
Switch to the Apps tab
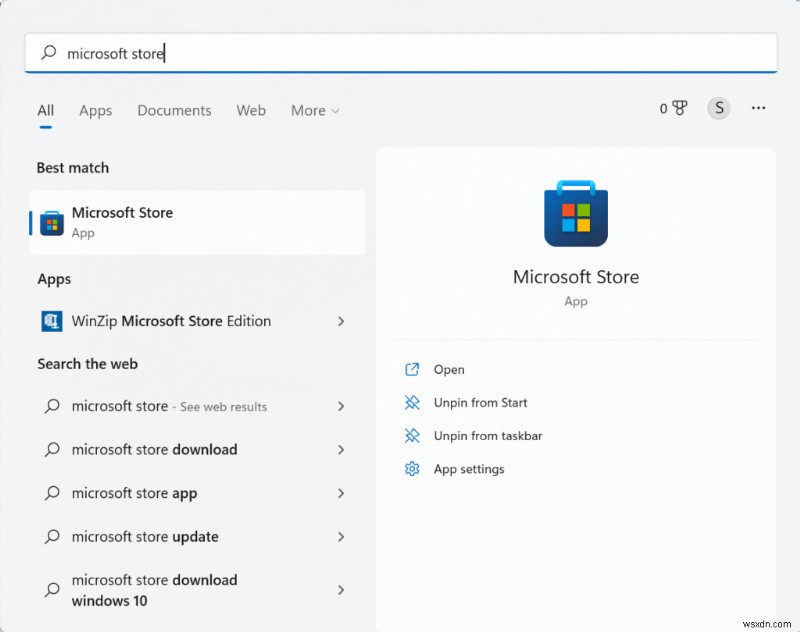point(95,111)
